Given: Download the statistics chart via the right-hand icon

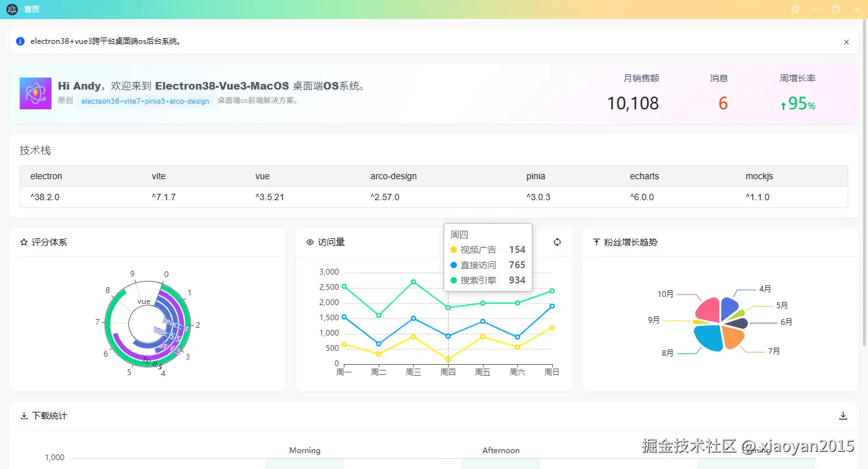Looking at the screenshot, I should tap(843, 416).
